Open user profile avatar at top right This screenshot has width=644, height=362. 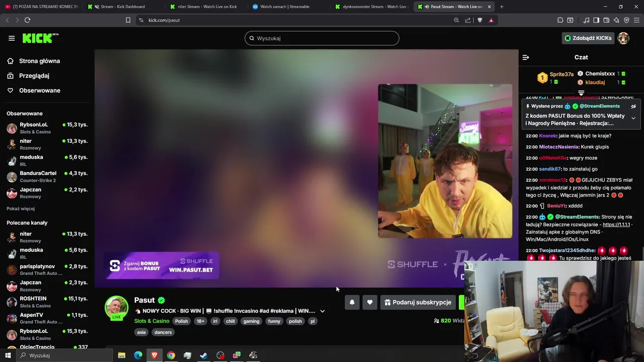[623, 38]
